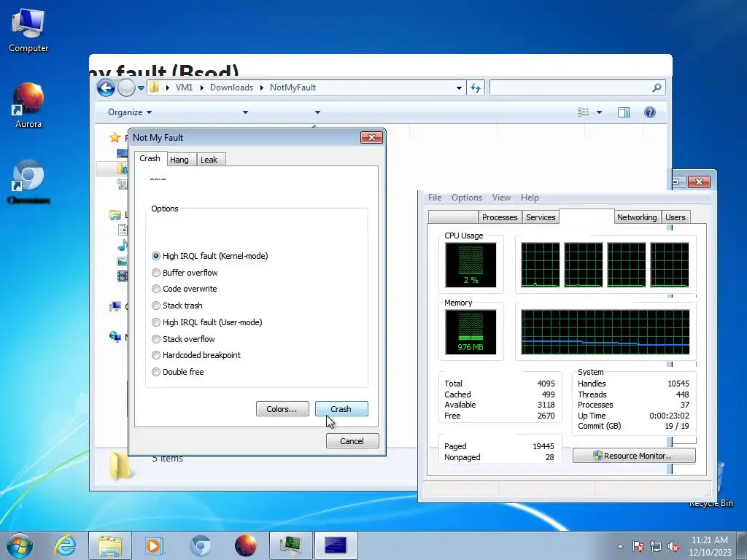Select High IRQL fault (Kernel-mode) option

coord(209,256)
